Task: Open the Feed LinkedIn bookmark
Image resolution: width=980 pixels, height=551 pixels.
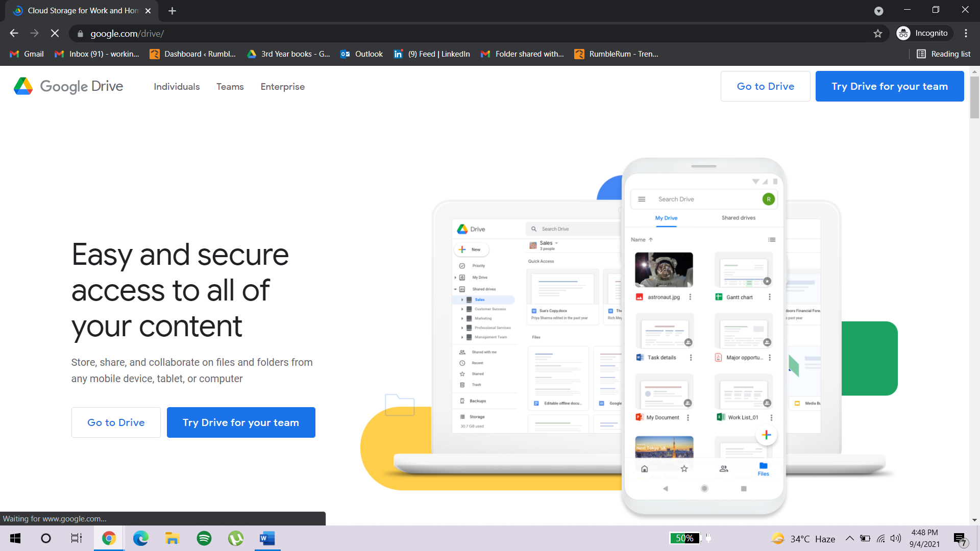Action: (x=432, y=54)
